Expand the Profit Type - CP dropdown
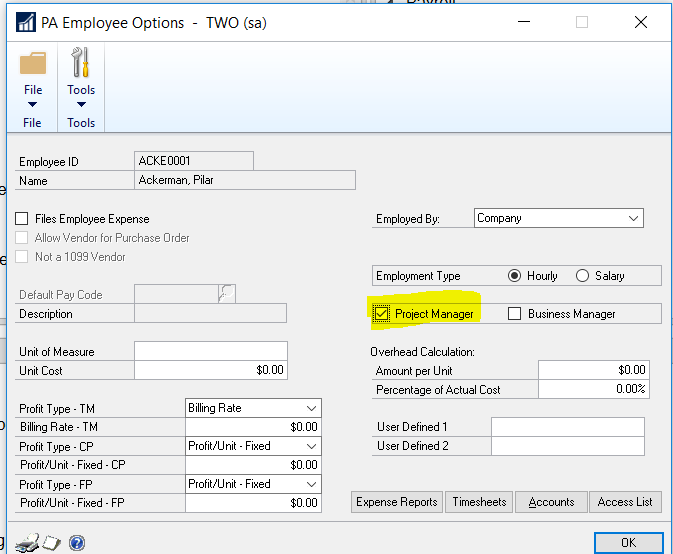 312,446
